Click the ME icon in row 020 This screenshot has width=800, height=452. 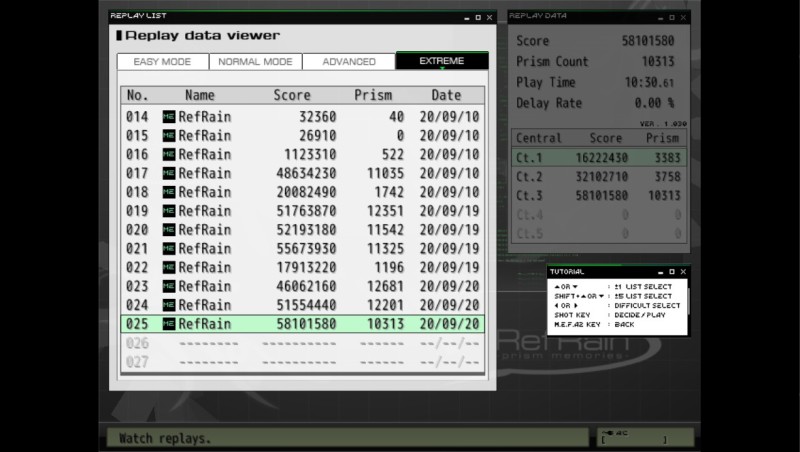pos(169,230)
